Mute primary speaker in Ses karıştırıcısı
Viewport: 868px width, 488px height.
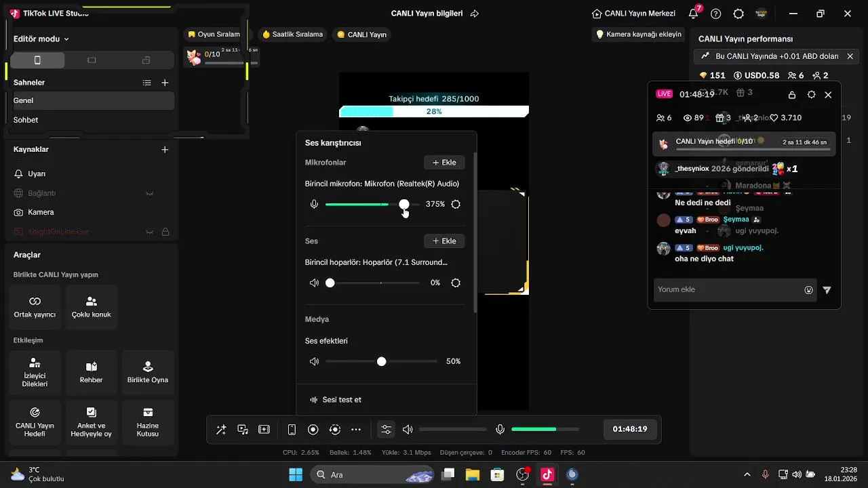coord(314,283)
